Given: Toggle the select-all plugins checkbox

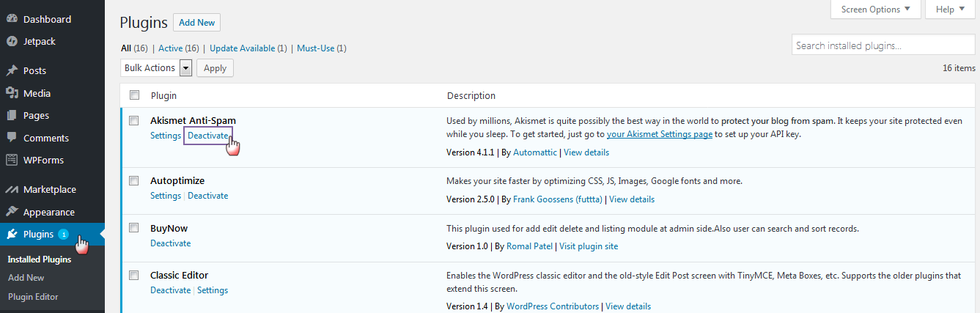Looking at the screenshot, I should click(x=134, y=95).
